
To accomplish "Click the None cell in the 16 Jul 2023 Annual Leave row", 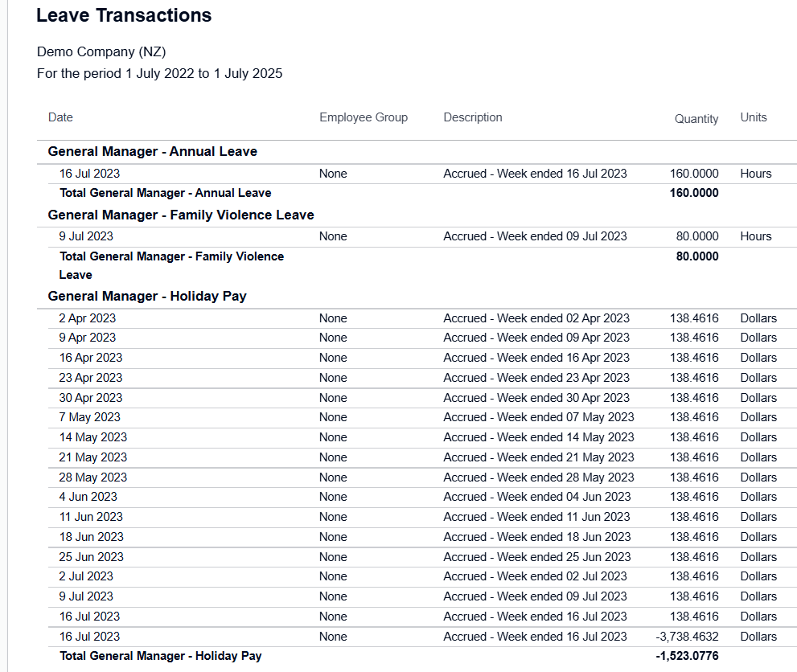I will 333,174.
